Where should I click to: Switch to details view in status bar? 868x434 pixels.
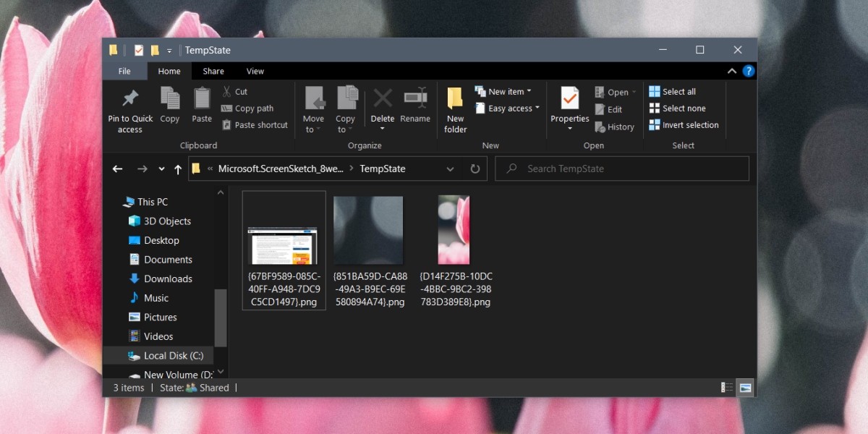[727, 388]
